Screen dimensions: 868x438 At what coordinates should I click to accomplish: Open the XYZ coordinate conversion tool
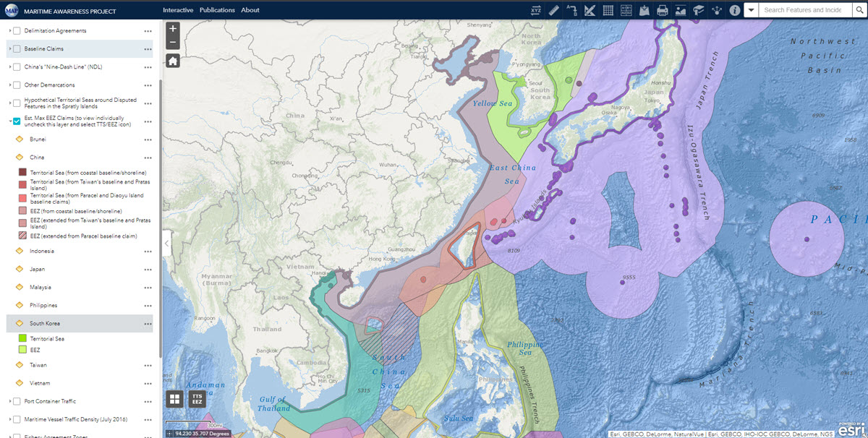point(536,10)
